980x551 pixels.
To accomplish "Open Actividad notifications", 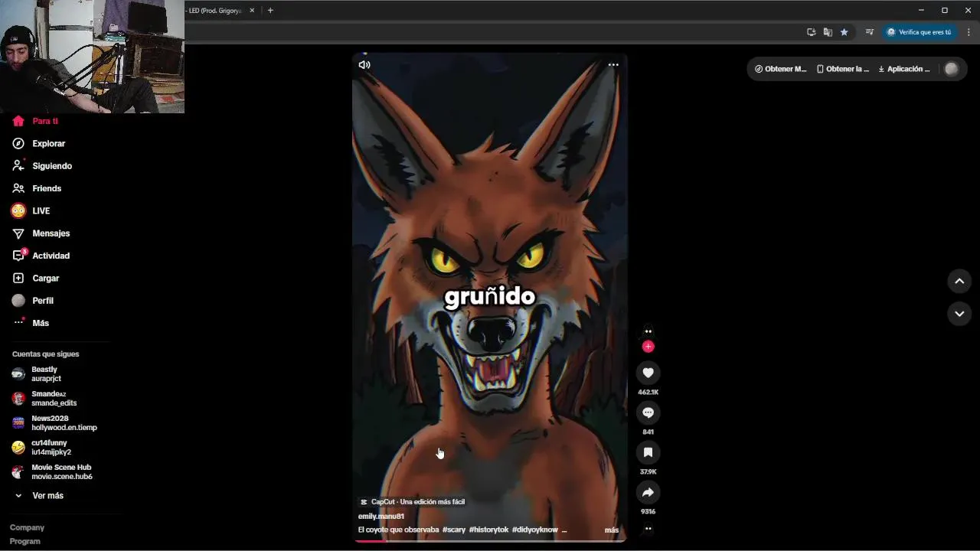I will click(x=41, y=256).
